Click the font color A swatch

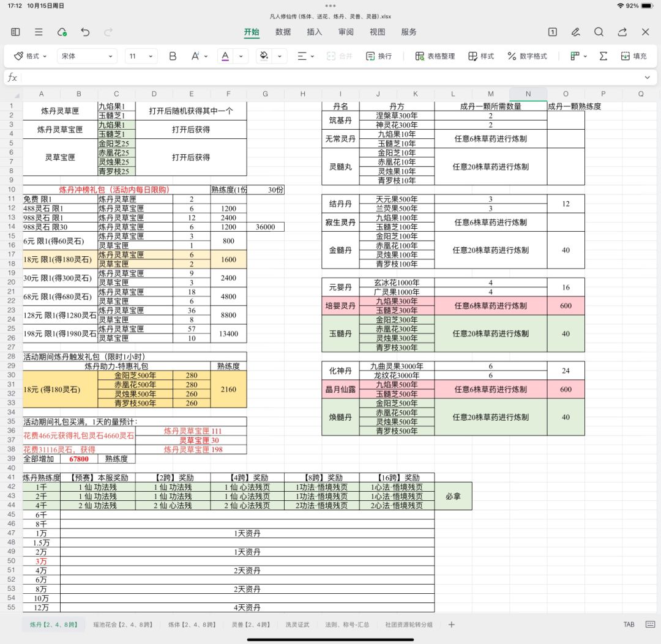tap(225, 56)
